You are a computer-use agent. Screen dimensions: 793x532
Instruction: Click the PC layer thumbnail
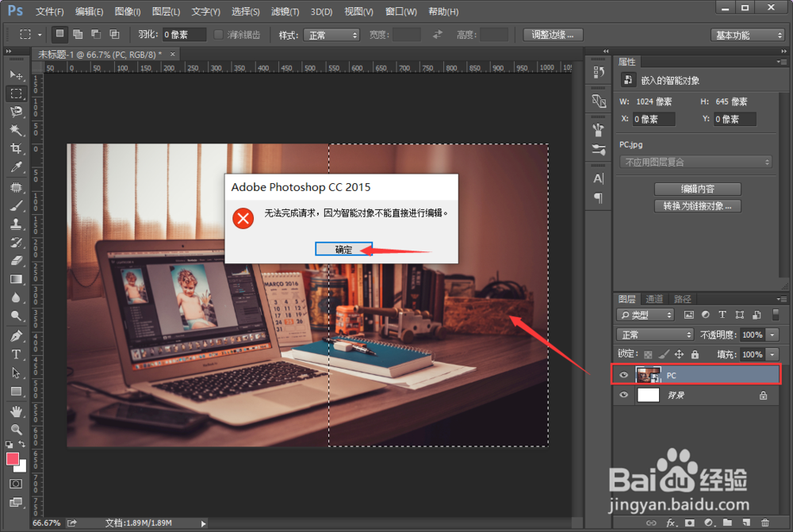point(648,375)
